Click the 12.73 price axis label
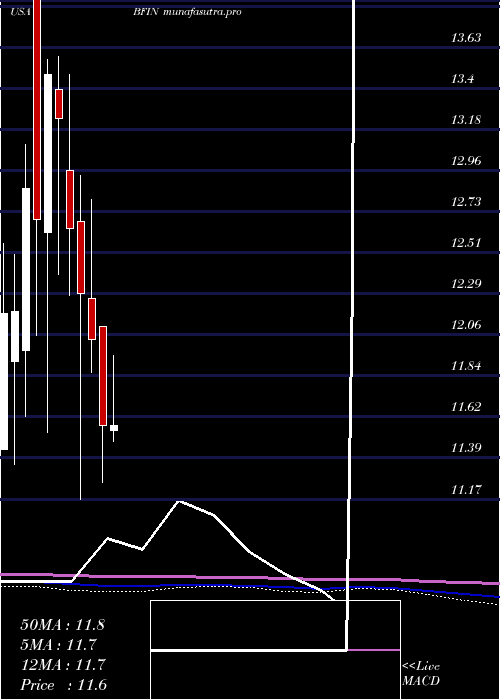 (466, 202)
